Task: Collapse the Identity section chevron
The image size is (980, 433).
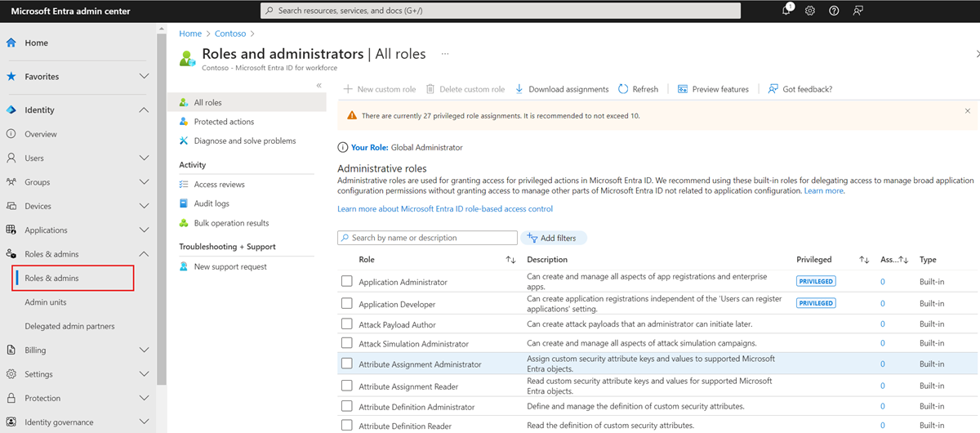Action: [144, 110]
